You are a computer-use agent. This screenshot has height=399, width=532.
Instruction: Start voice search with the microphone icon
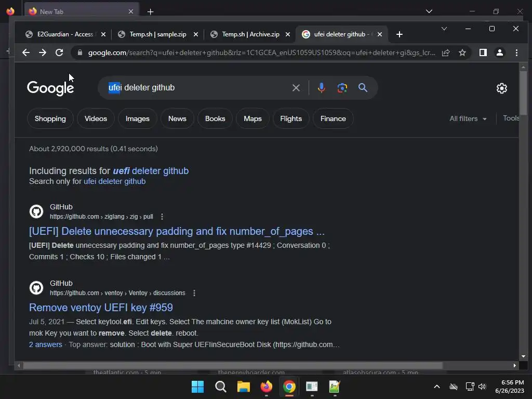pyautogui.click(x=321, y=88)
